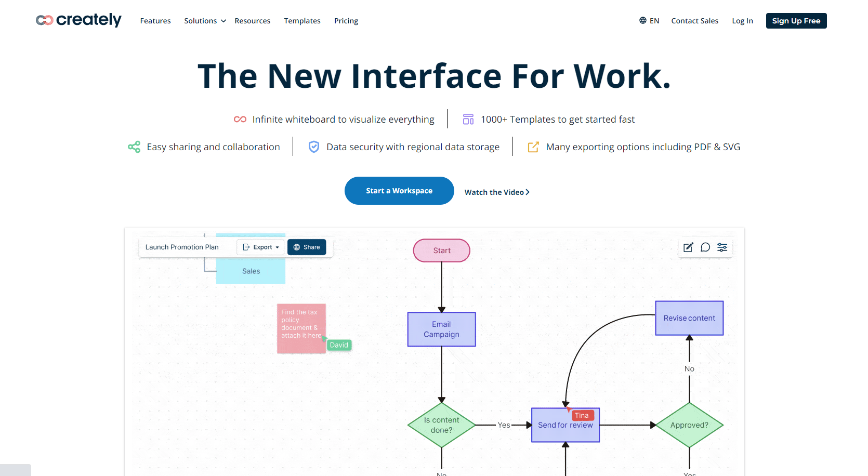Select the EN language option
The height and width of the screenshot is (476, 868).
pos(654,21)
